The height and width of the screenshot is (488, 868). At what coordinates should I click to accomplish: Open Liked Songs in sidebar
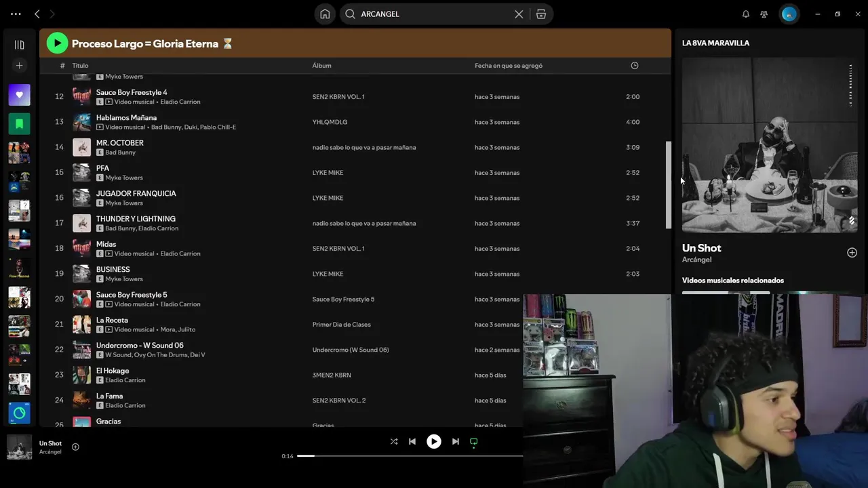(19, 95)
